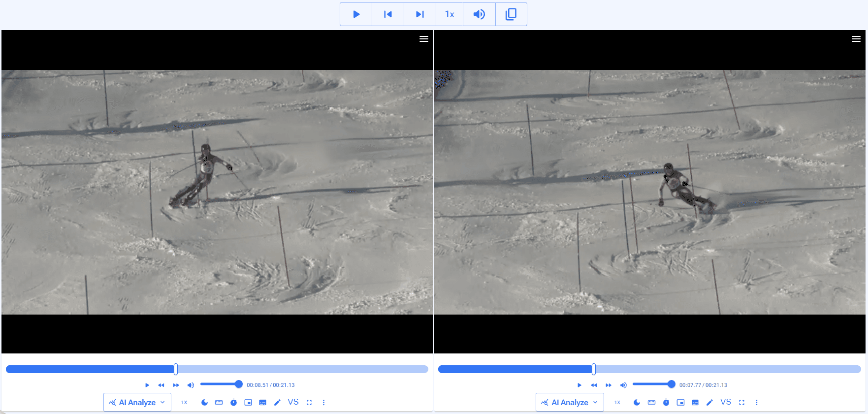Click the copy/duplicate icon in top toolbar
Screen dimensions: 868x414
(511, 14)
